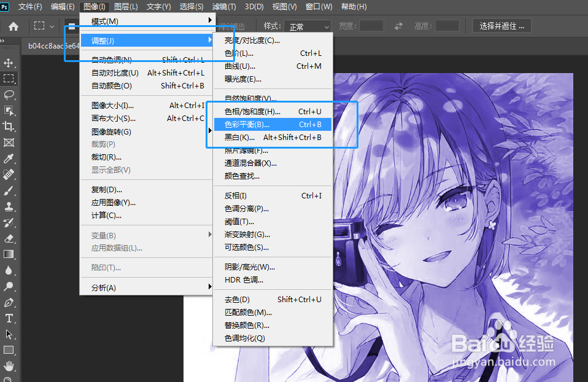Choose 画布大小(S) canvas size

pos(146,118)
